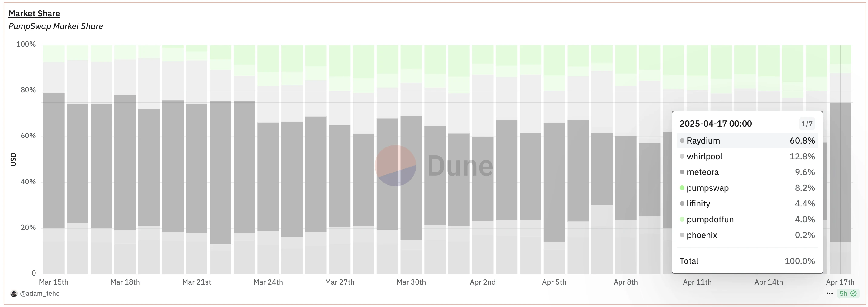Image resolution: width=868 pixels, height=307 pixels.
Task: Click the pumpswap green legend dot
Action: [x=682, y=188]
